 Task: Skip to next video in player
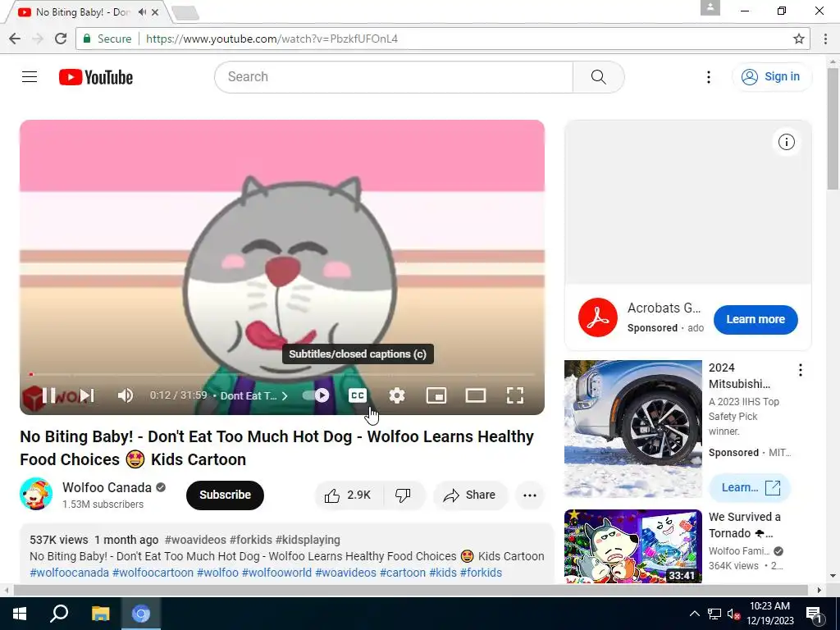pyautogui.click(x=87, y=395)
